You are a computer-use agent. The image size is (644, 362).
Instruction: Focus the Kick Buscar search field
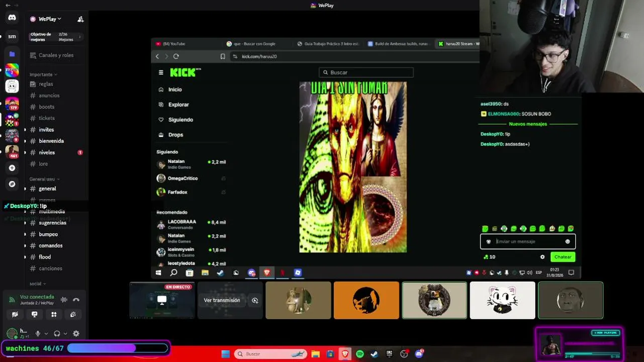click(x=366, y=72)
